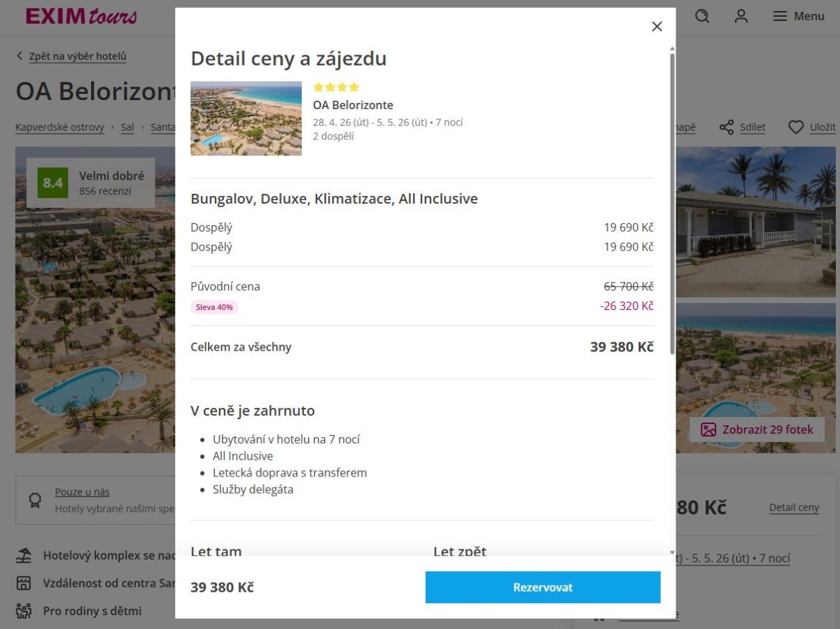The height and width of the screenshot is (629, 840).
Task: Follow the Kapverdské ostrovy breadcrumb
Action: pyautogui.click(x=59, y=127)
